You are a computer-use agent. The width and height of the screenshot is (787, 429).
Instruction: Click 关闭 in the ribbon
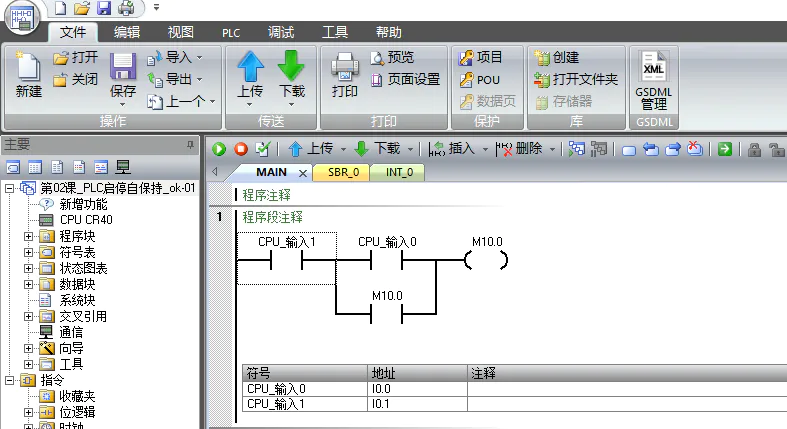[76, 79]
